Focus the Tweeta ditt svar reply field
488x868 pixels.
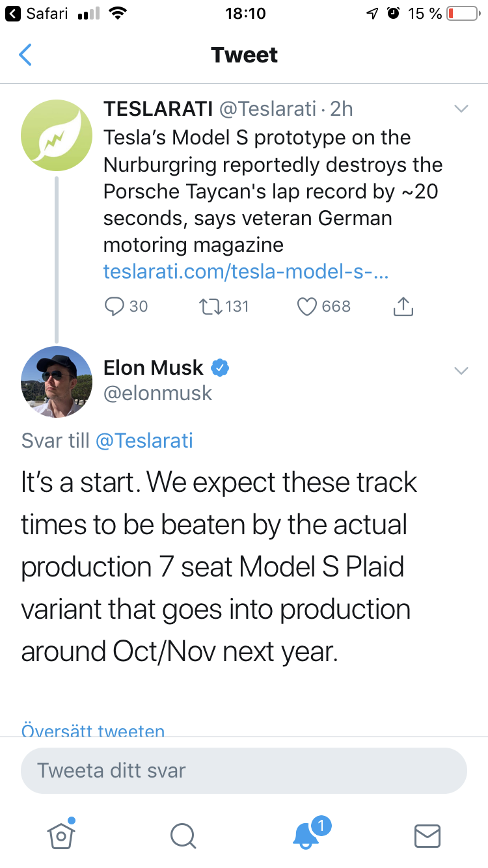(x=244, y=770)
